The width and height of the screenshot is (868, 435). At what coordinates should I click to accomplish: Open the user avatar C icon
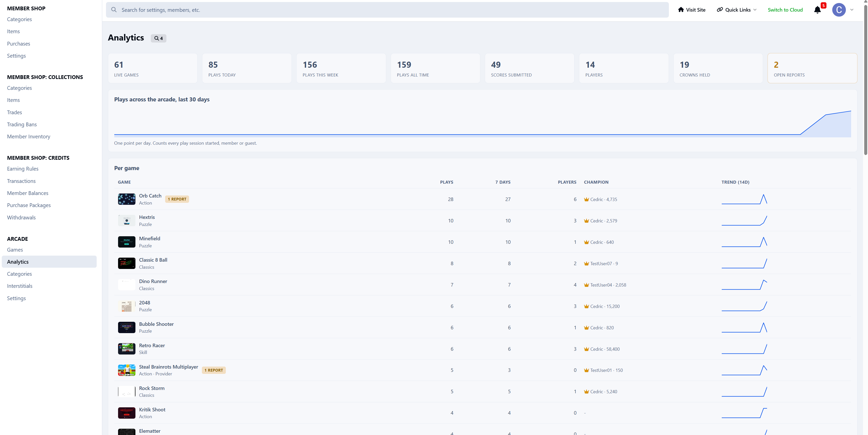click(839, 10)
